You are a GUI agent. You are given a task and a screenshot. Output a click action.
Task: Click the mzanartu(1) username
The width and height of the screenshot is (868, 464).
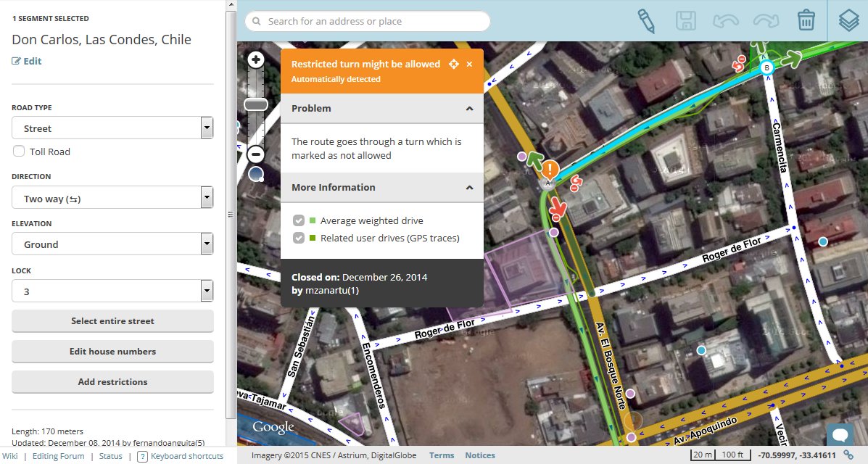(x=332, y=290)
